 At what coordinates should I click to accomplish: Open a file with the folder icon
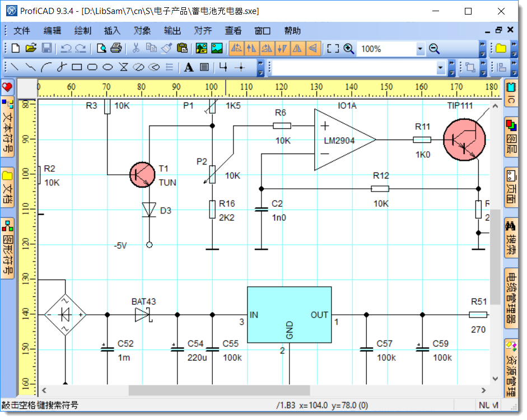coord(31,49)
